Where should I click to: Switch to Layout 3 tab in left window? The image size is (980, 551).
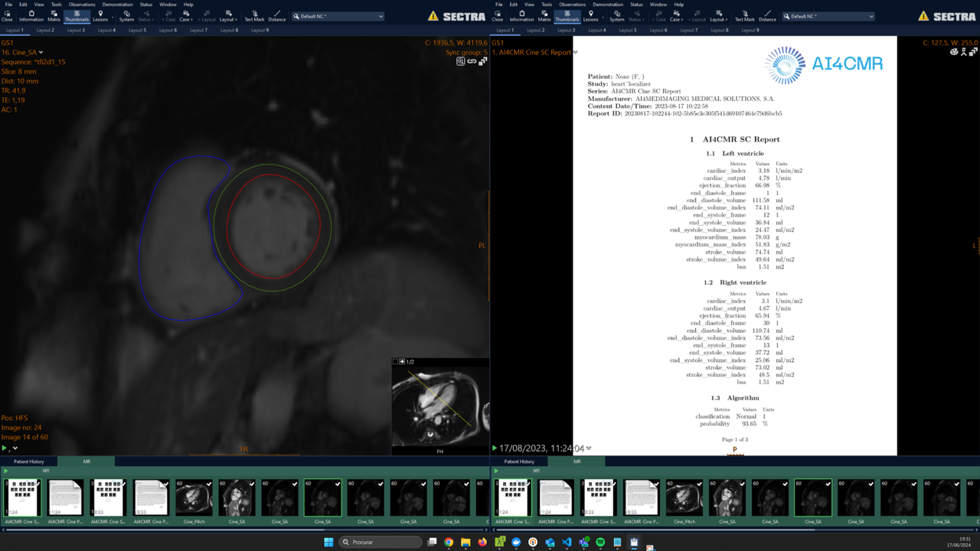(x=76, y=31)
